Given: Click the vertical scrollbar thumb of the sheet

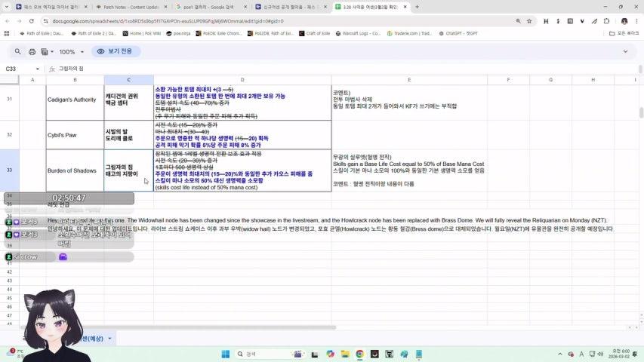Looking at the screenshot, I should tap(641, 112).
